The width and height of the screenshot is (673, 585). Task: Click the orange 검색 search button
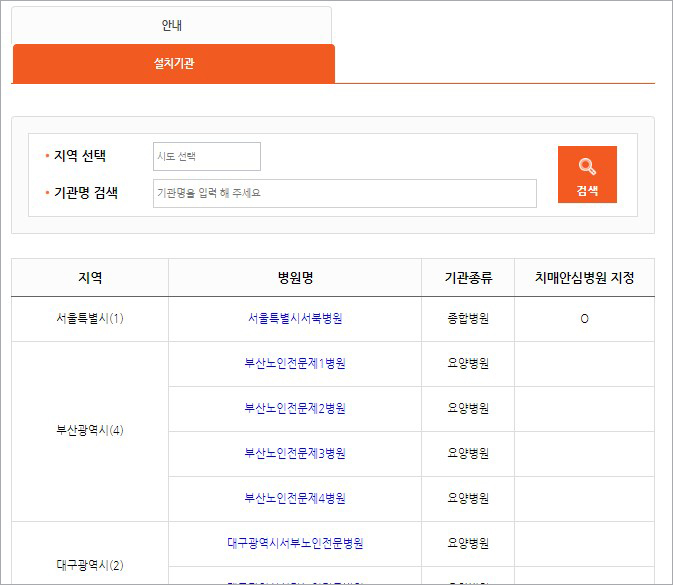587,174
